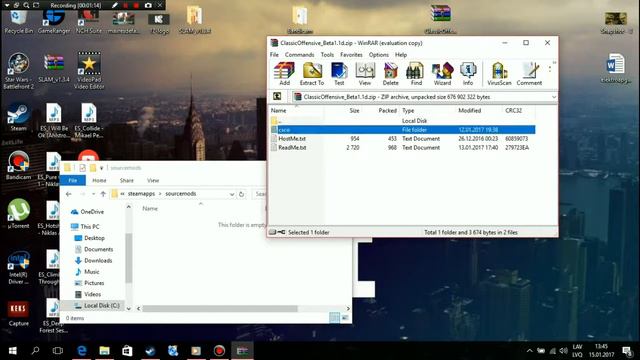Open Windows Start menu
Image resolution: width=640 pixels, height=360 pixels.
(x=13, y=351)
